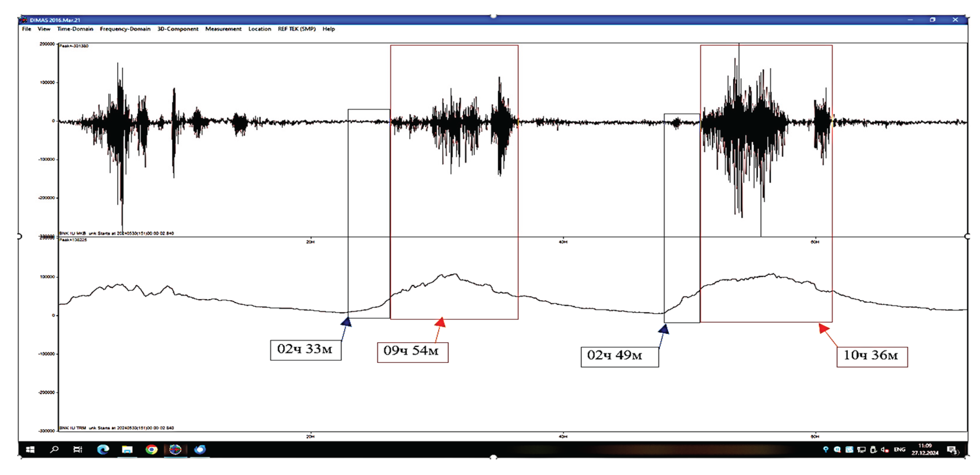
Task: Launch Microsoft Edge from the taskbar
Action: [103, 450]
